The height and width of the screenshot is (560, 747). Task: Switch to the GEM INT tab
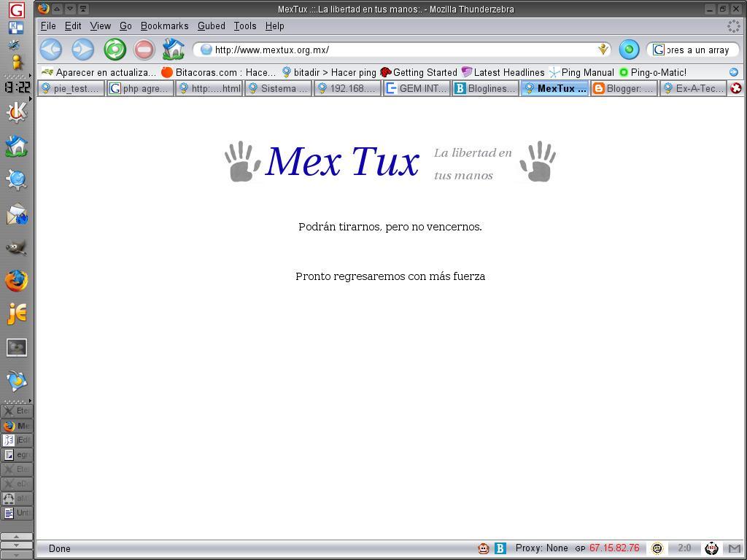point(417,88)
